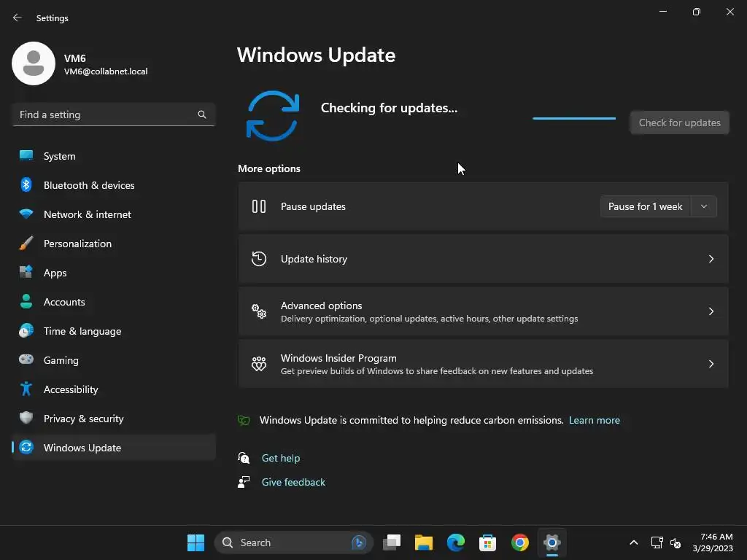Click the Checking for updates... status text

point(389,108)
